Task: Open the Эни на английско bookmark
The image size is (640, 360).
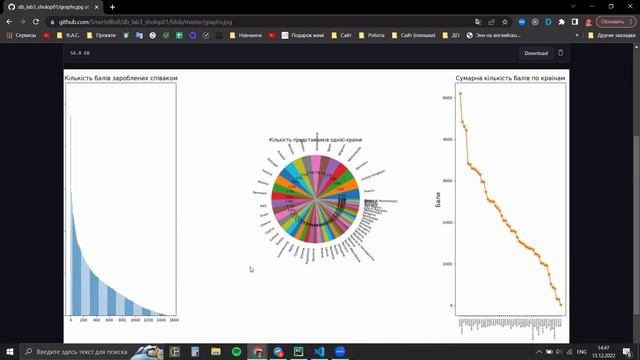Action: 493,36
